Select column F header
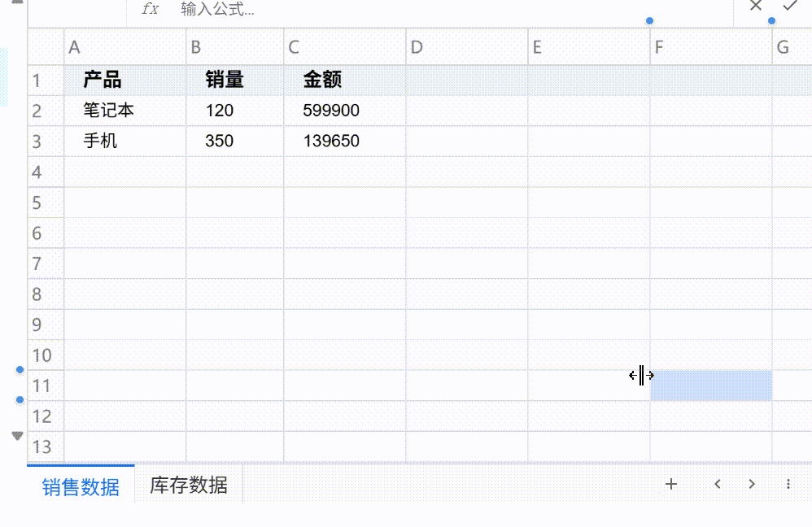 [711, 47]
